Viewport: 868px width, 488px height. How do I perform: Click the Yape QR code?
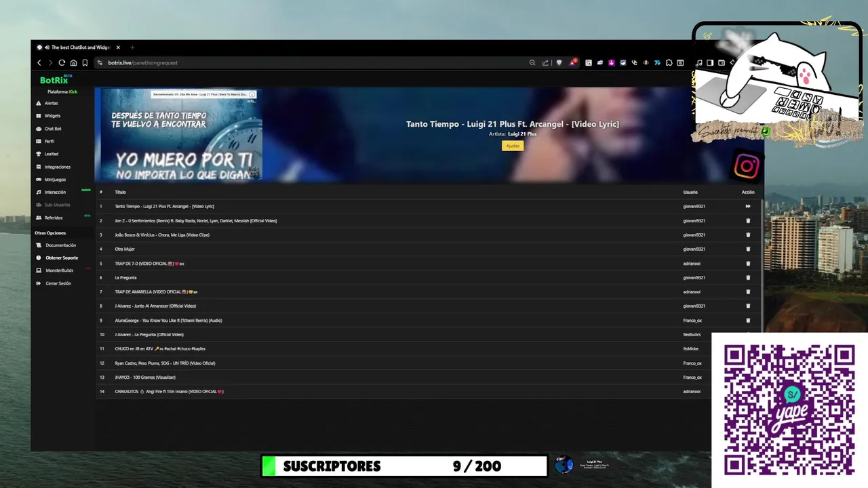789,410
